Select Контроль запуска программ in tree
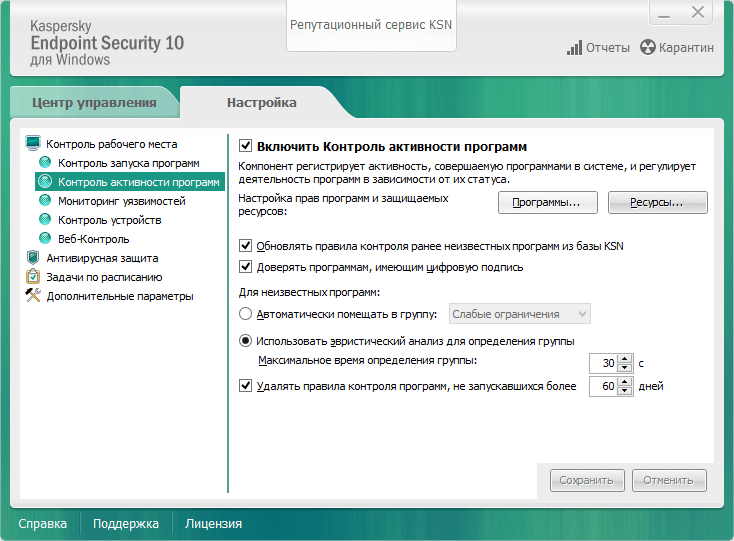The width and height of the screenshot is (734, 541). tap(129, 163)
